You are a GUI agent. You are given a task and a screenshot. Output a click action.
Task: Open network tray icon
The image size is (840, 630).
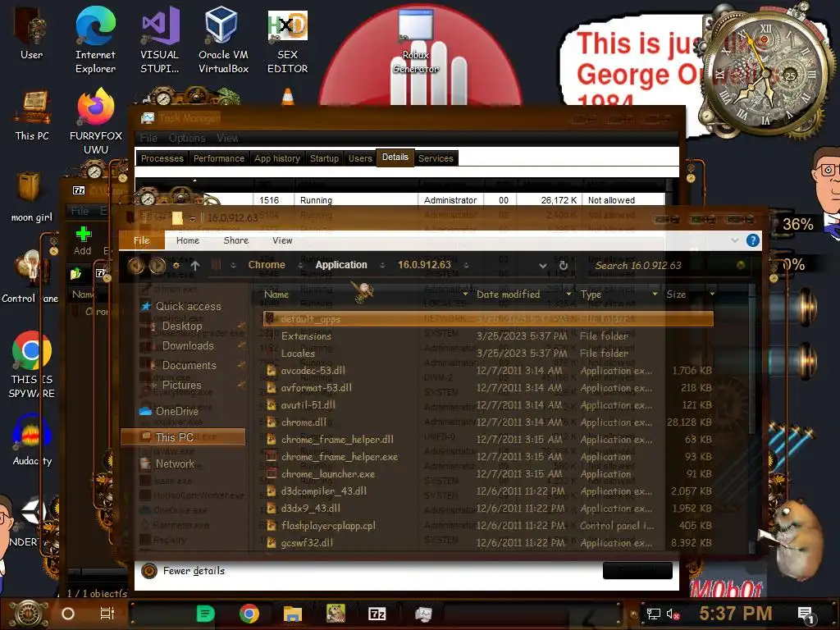tap(654, 614)
